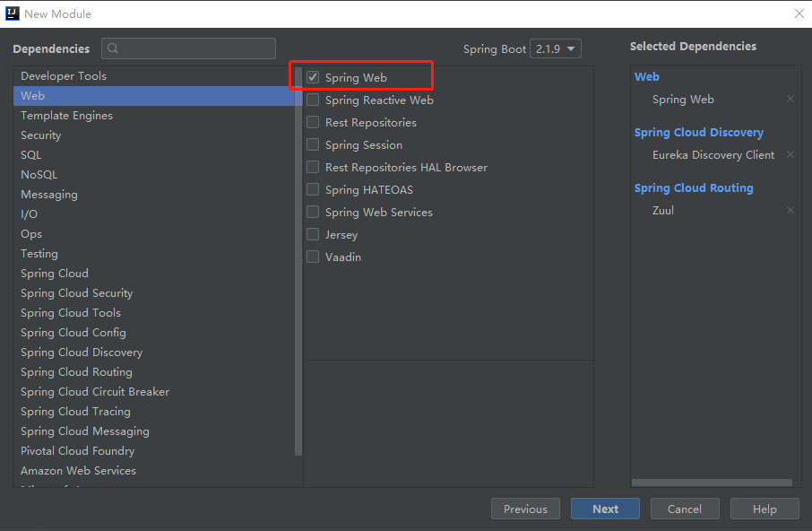Choose the Security category in list
Screen dimensions: 812x531
click(x=41, y=135)
